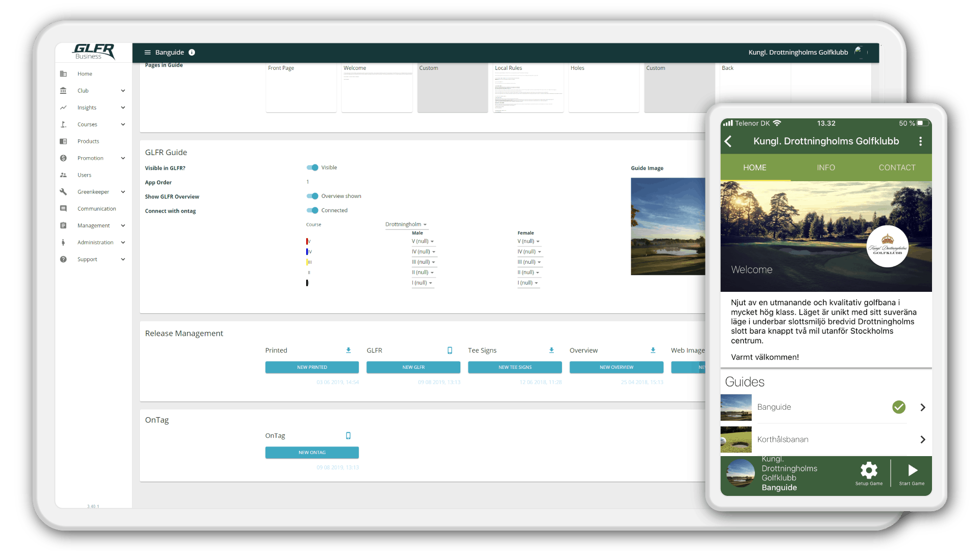Click the yellow III tee color marker

tap(308, 262)
